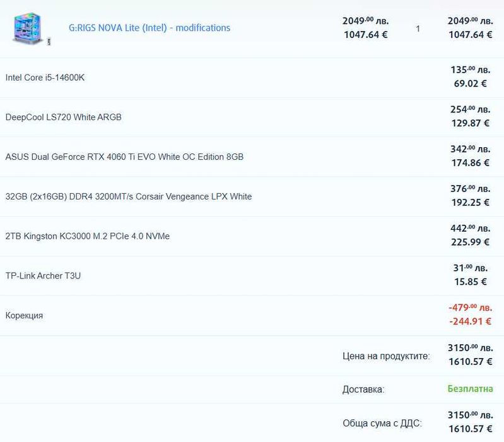Click the quantity value 1 of the product
This screenshot has height=442, width=504.
click(x=418, y=28)
